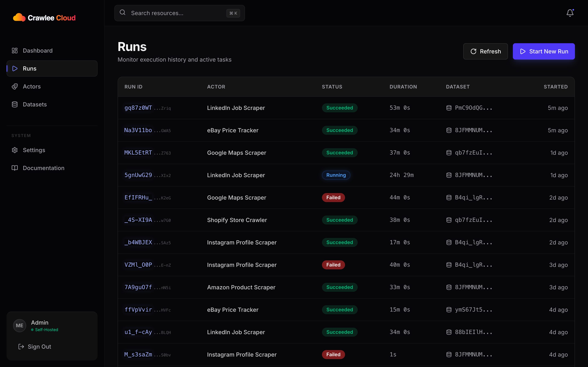Click the Crawlee Cloud logo icon
The width and height of the screenshot is (588, 367).
pos(19,18)
